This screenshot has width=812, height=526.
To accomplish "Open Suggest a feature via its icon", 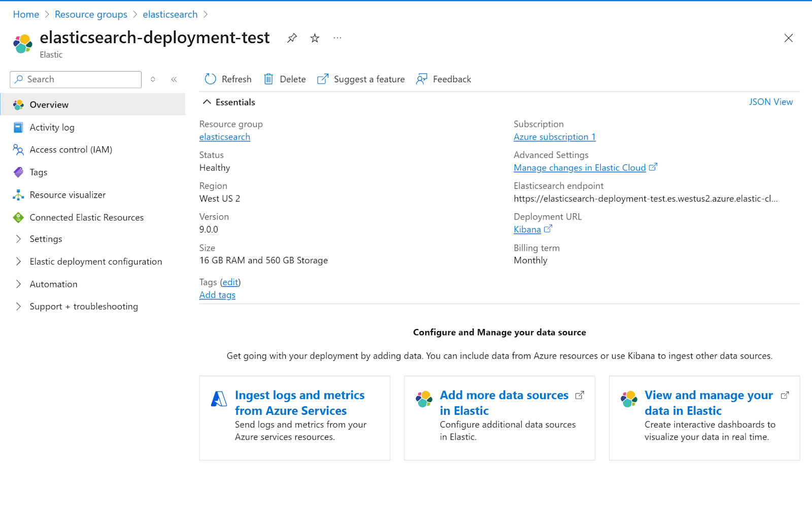I will click(323, 79).
